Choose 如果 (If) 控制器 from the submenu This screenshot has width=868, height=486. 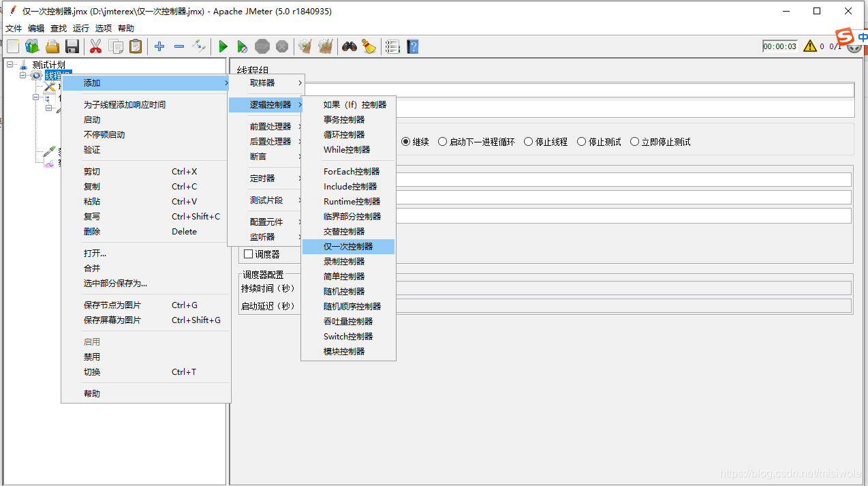click(348, 104)
